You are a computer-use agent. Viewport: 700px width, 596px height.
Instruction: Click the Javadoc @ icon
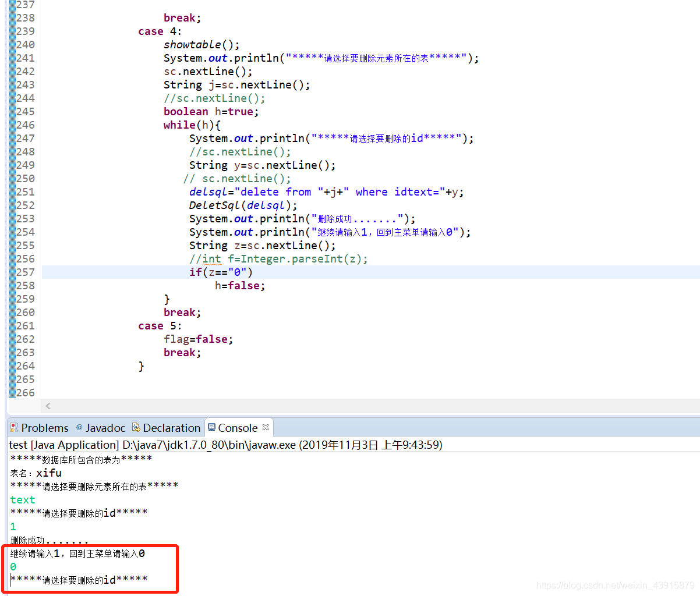tap(79, 427)
